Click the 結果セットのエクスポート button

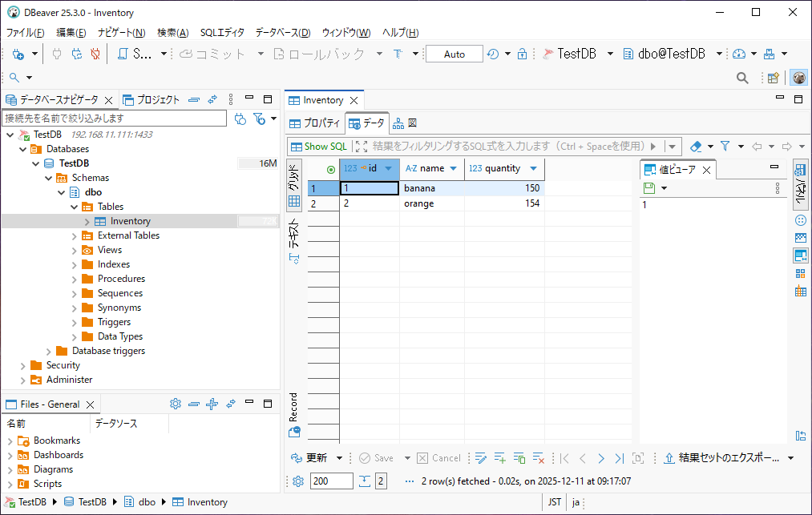721,458
